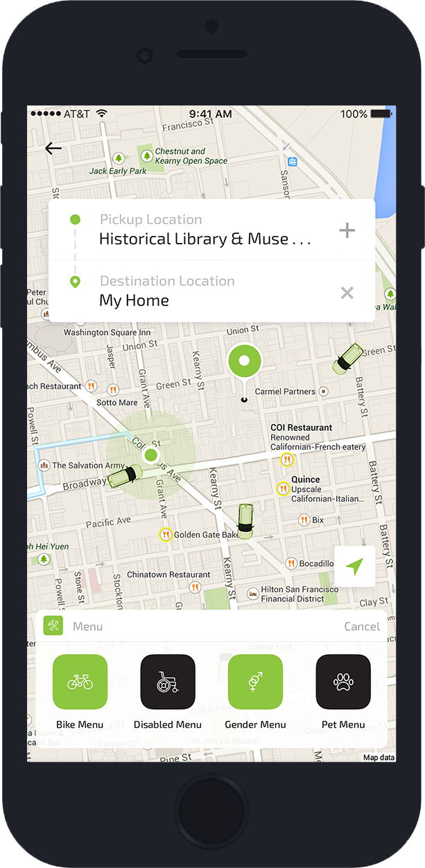Tap the Golden Gate Bakery map marker
The width and height of the screenshot is (425, 868).
[166, 534]
